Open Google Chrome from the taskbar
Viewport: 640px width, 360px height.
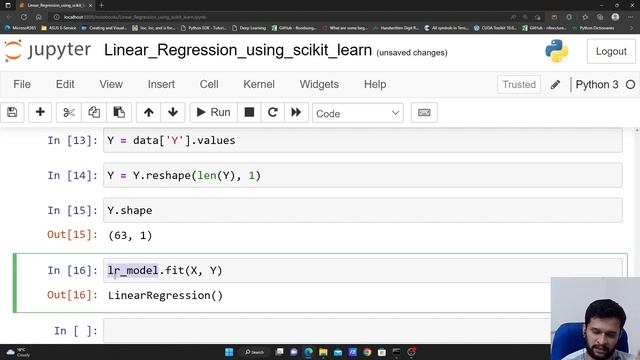click(367, 352)
